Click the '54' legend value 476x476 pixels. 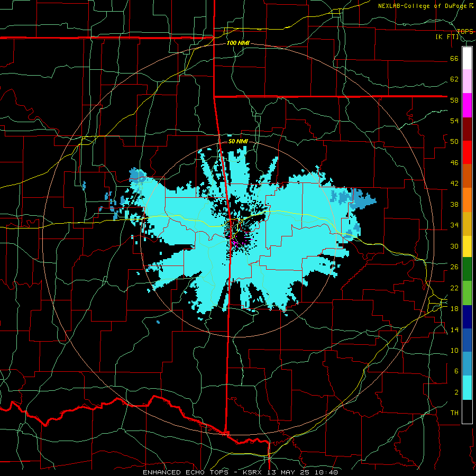454,121
